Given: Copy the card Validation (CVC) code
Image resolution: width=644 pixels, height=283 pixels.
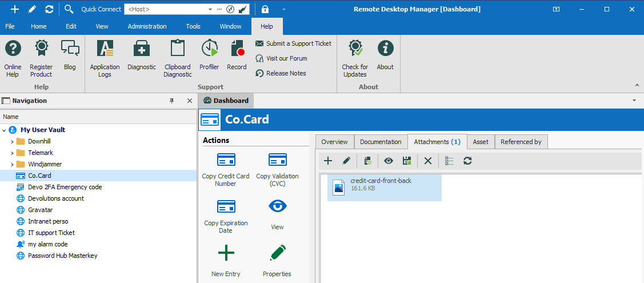Looking at the screenshot, I should pos(277,169).
